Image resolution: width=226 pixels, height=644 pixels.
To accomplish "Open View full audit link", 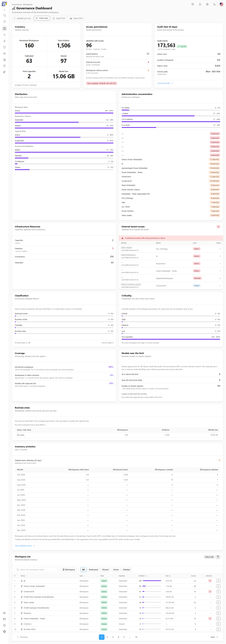I will (165, 83).
